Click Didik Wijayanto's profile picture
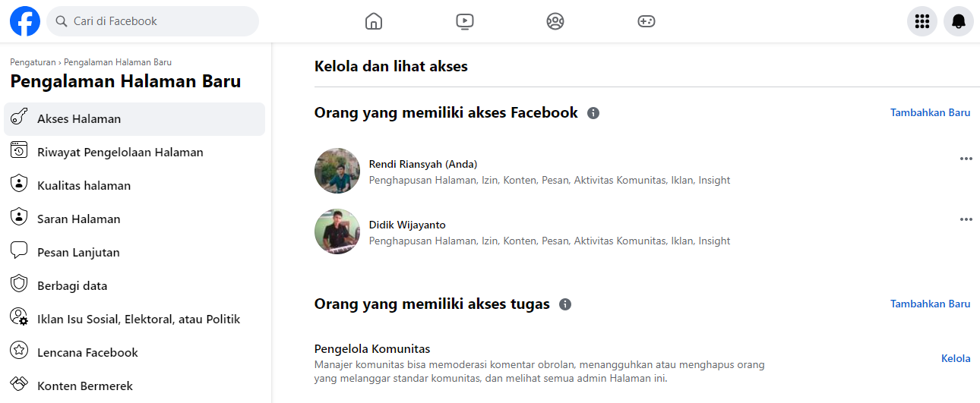The width and height of the screenshot is (980, 403). point(337,231)
